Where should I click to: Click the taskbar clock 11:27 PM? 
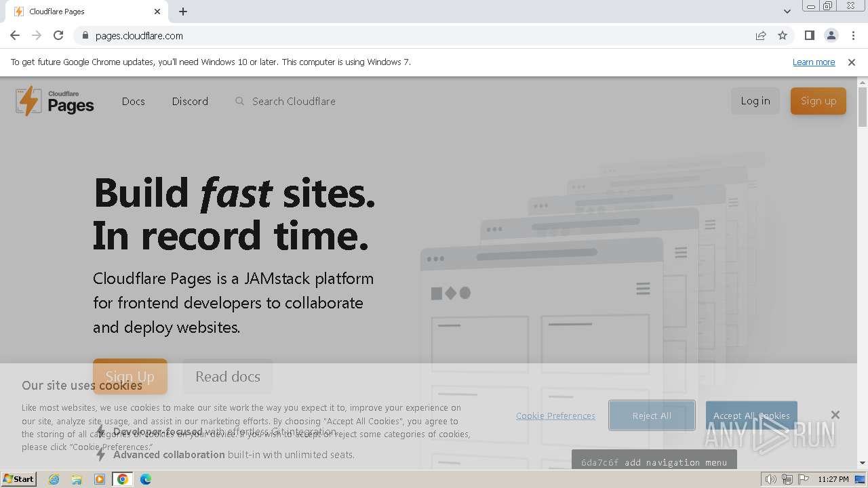[833, 479]
